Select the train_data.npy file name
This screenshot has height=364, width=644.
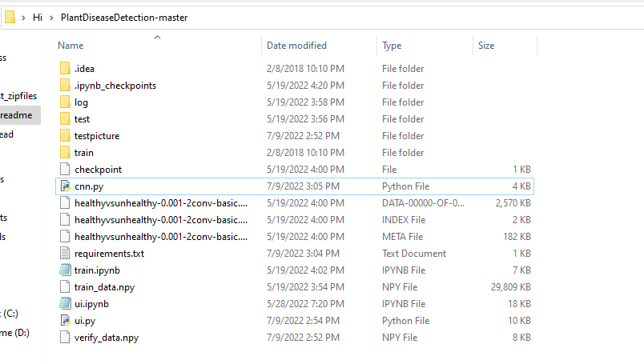(104, 287)
